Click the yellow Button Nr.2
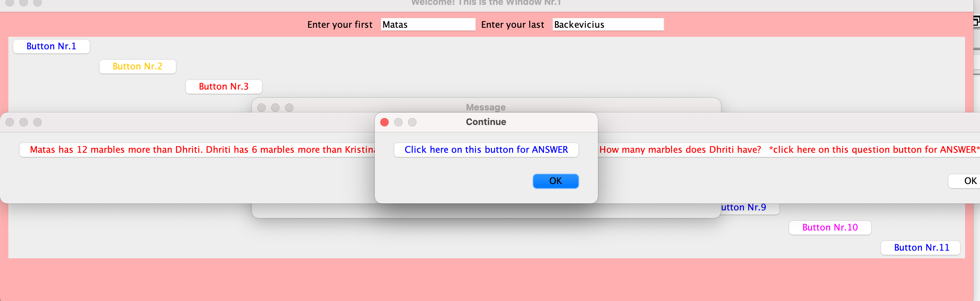This screenshot has height=301, width=980. (x=137, y=67)
